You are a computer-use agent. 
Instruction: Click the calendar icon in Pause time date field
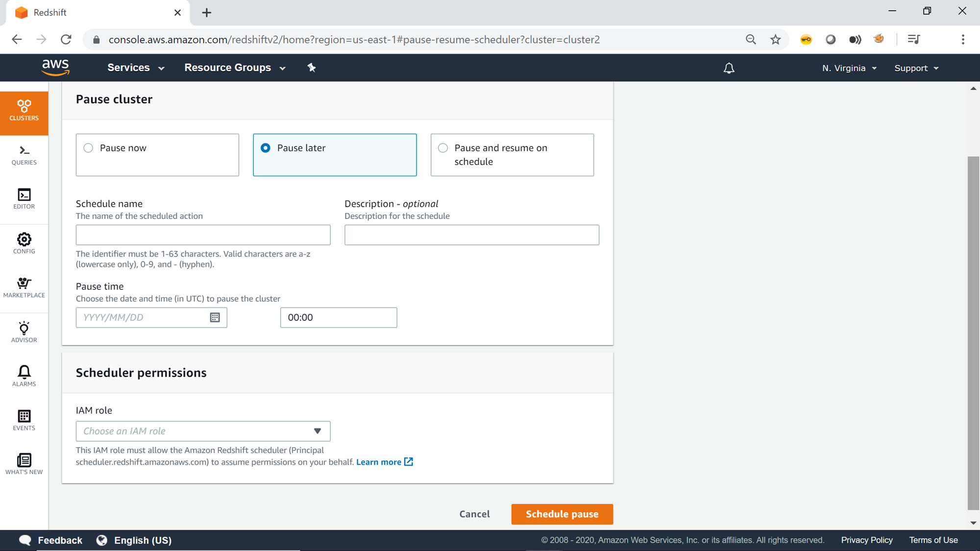(215, 317)
